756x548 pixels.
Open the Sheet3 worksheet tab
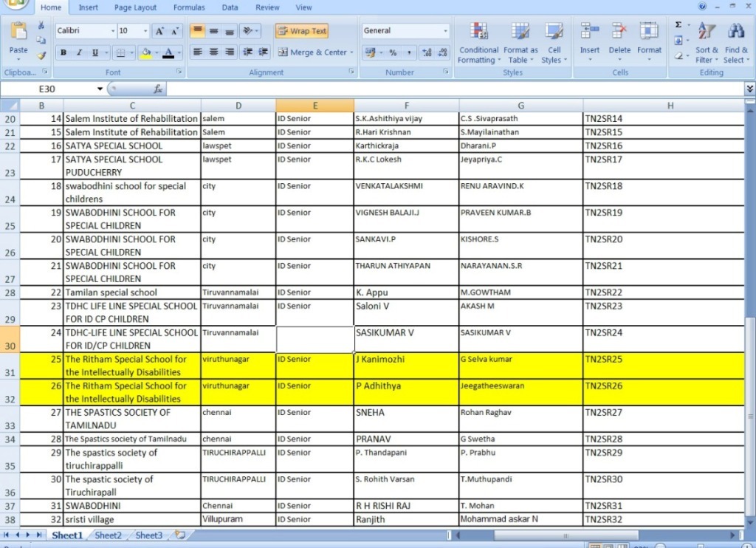tap(149, 535)
